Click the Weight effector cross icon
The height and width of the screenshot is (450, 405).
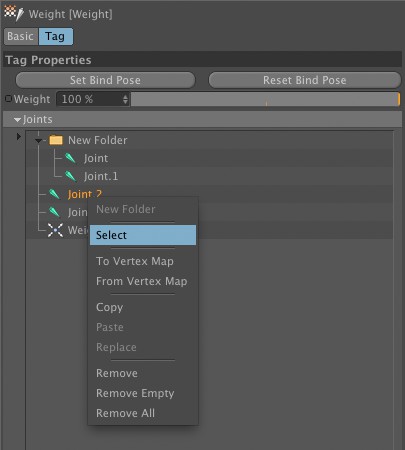click(55, 230)
